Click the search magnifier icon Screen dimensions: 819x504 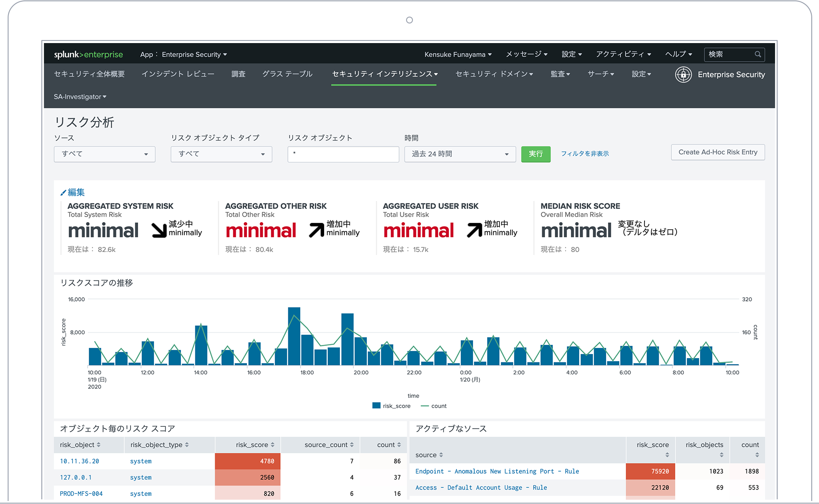point(758,55)
